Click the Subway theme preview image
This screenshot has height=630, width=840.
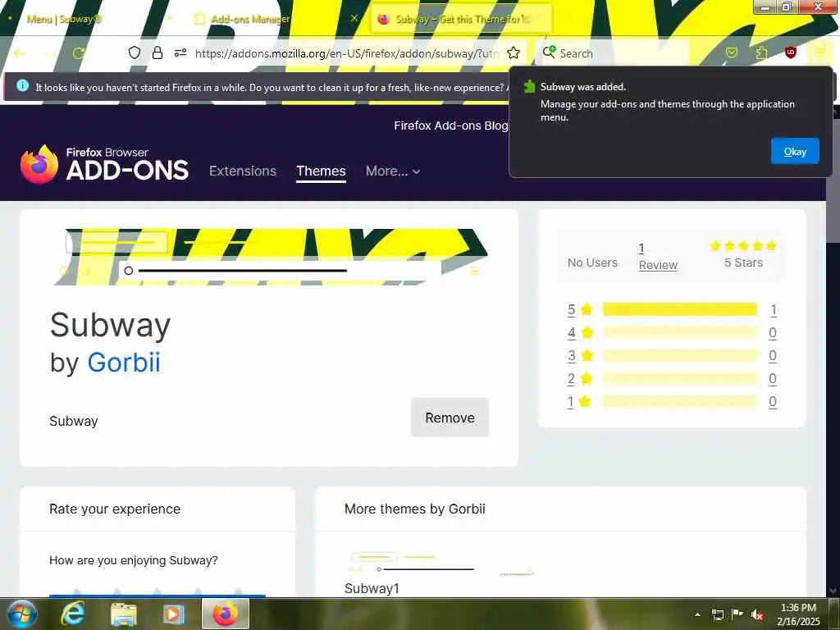269,257
